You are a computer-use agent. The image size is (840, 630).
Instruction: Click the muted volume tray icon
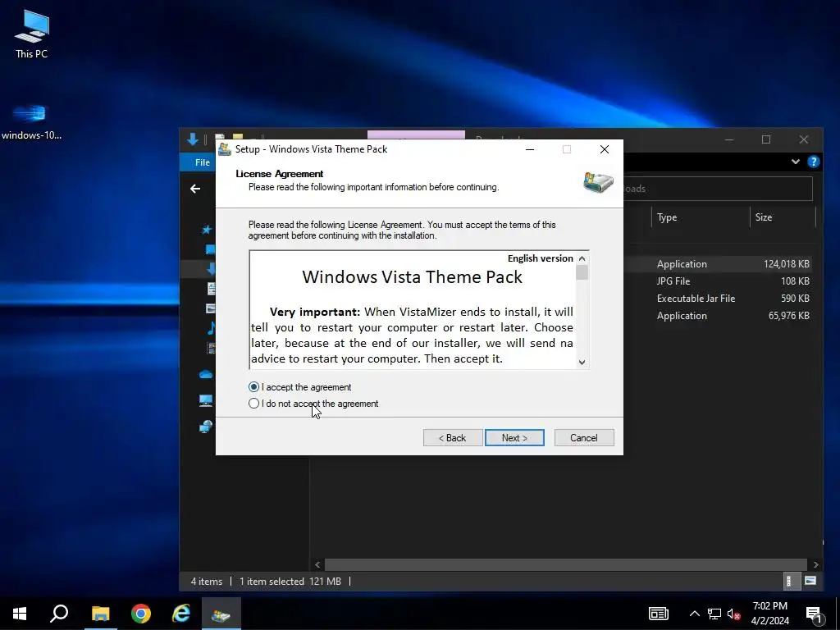(734, 614)
